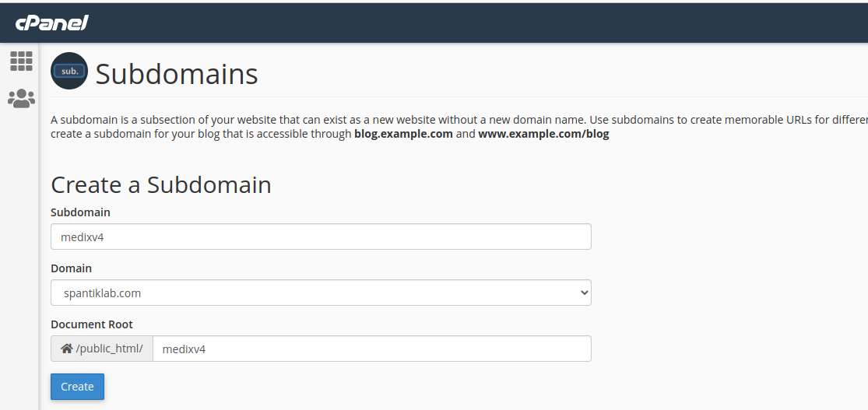868x410 pixels.
Task: Focus the Subdomain text field
Action: click(x=321, y=237)
